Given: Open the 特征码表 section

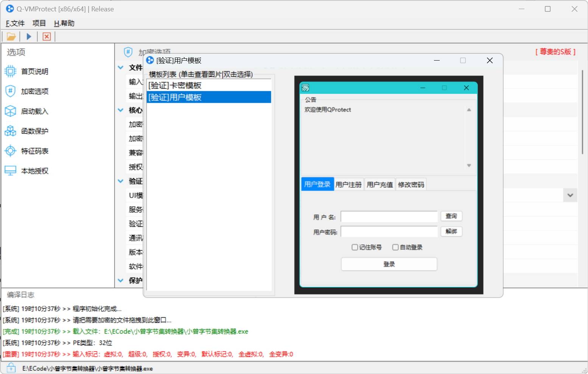Looking at the screenshot, I should pyautogui.click(x=34, y=151).
